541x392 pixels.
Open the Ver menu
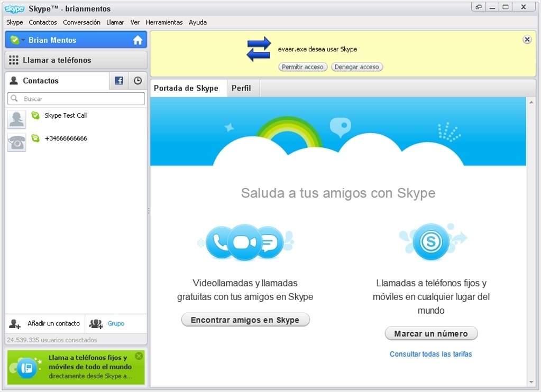click(135, 22)
